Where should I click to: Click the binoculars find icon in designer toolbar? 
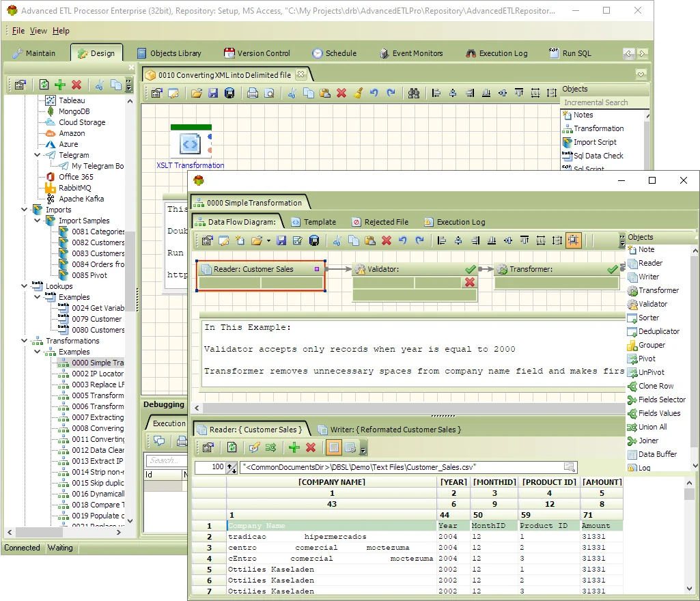click(x=414, y=93)
